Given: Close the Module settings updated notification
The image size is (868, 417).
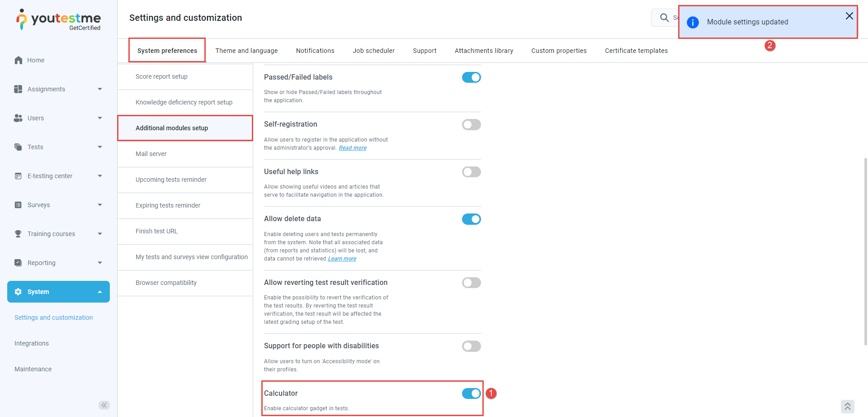Looking at the screenshot, I should 849,16.
